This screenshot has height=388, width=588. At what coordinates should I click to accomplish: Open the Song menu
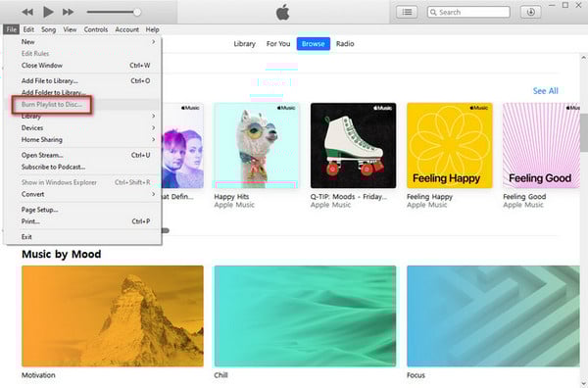[x=48, y=29]
